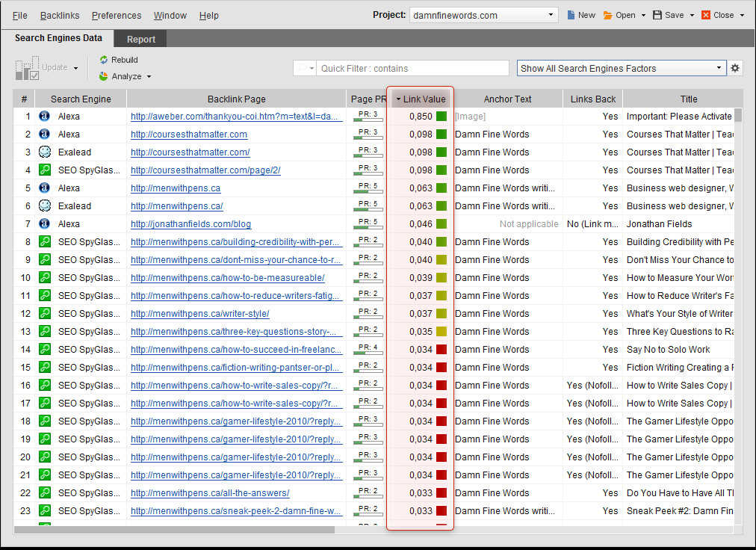Click red link value swatch in row 14
The image size is (756, 550).
click(x=441, y=349)
